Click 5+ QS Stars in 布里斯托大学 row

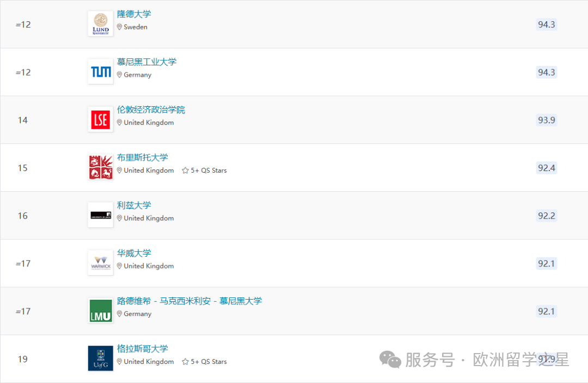pos(209,171)
